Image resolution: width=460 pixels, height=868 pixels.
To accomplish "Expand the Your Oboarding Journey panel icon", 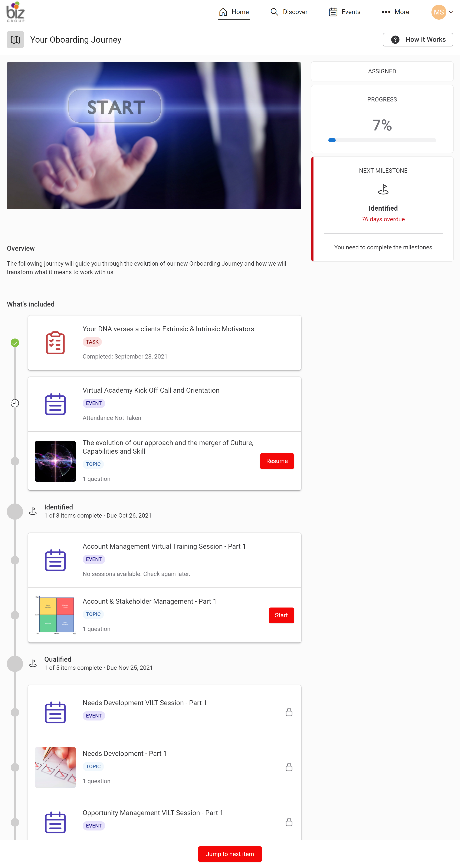I will (16, 39).
